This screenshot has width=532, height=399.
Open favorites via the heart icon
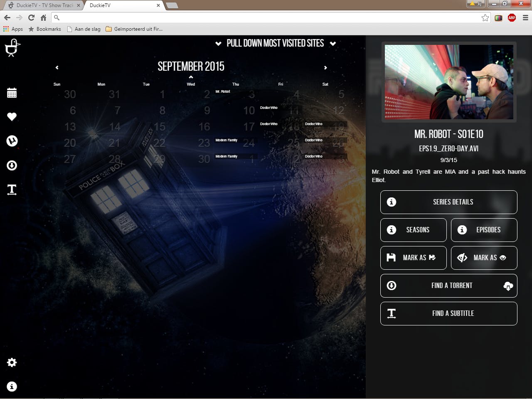[12, 117]
